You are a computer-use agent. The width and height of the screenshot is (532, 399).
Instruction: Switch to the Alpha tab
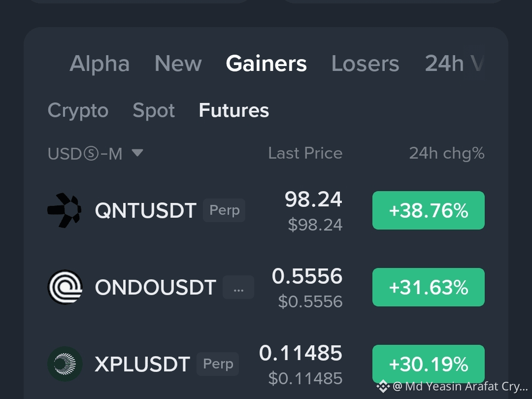point(100,64)
